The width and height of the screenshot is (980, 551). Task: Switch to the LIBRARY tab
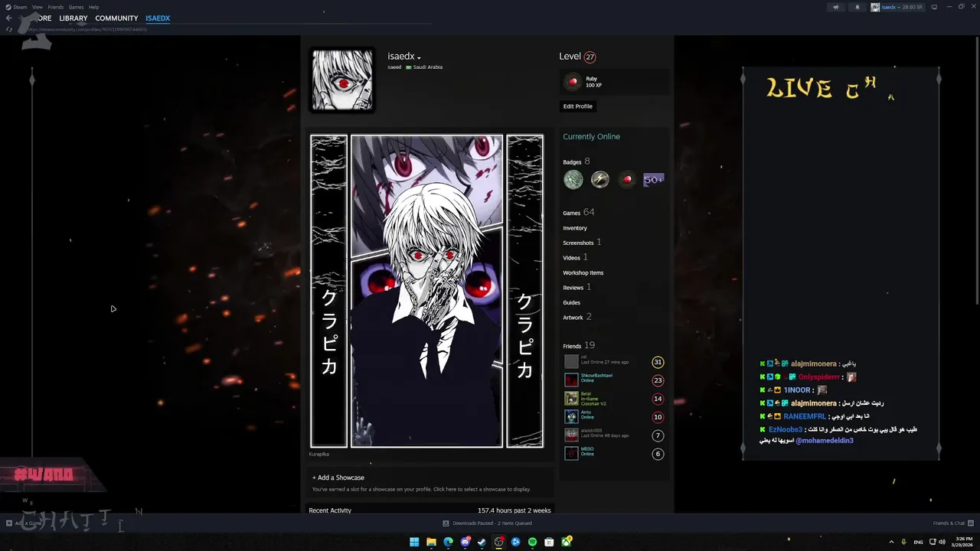pos(73,18)
